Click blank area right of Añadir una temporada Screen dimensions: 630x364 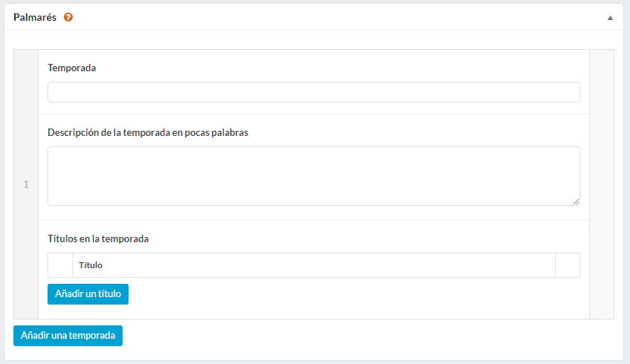pos(370,336)
